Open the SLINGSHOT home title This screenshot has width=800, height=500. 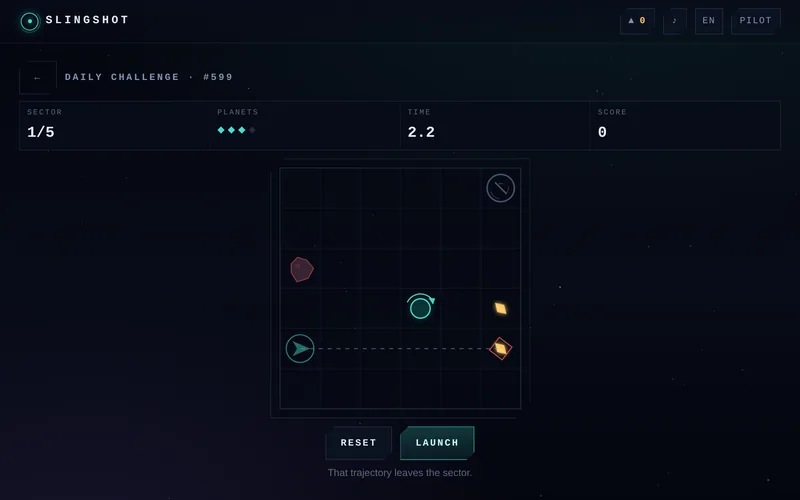(87, 20)
